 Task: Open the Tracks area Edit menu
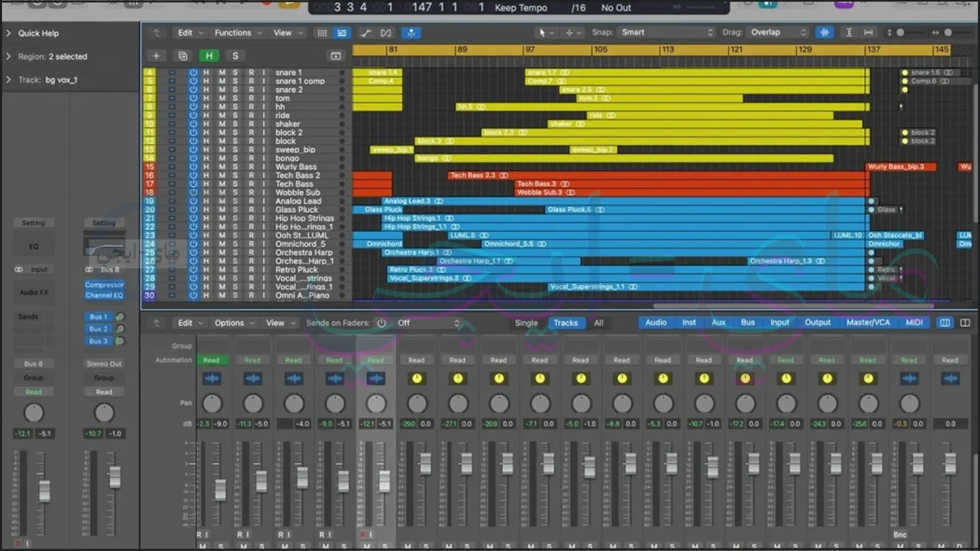(190, 33)
